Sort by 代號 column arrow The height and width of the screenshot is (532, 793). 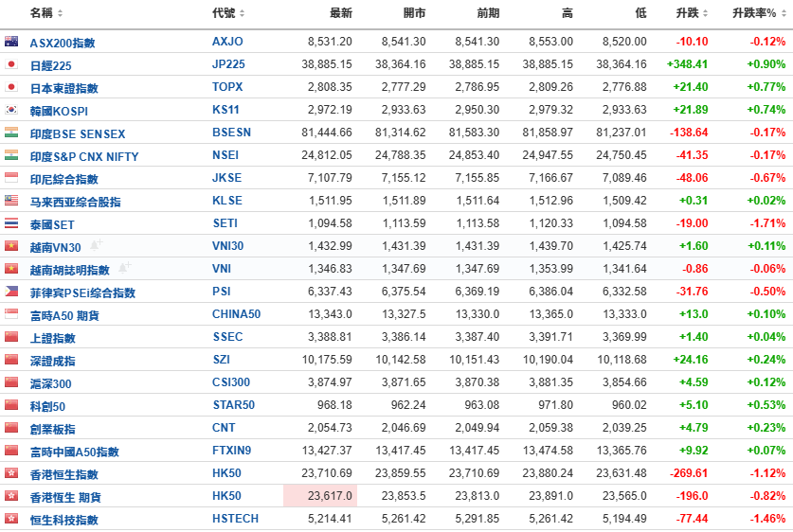(x=243, y=13)
